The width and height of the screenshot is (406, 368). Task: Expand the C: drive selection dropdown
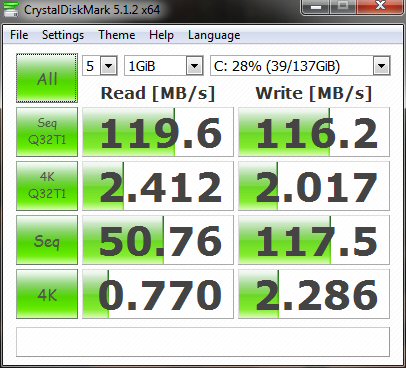click(x=300, y=66)
